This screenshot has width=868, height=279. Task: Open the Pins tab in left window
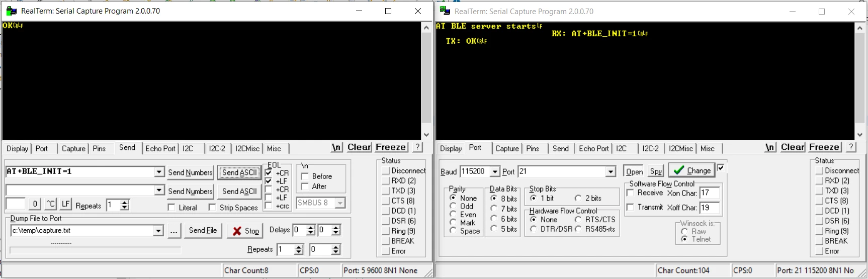99,149
